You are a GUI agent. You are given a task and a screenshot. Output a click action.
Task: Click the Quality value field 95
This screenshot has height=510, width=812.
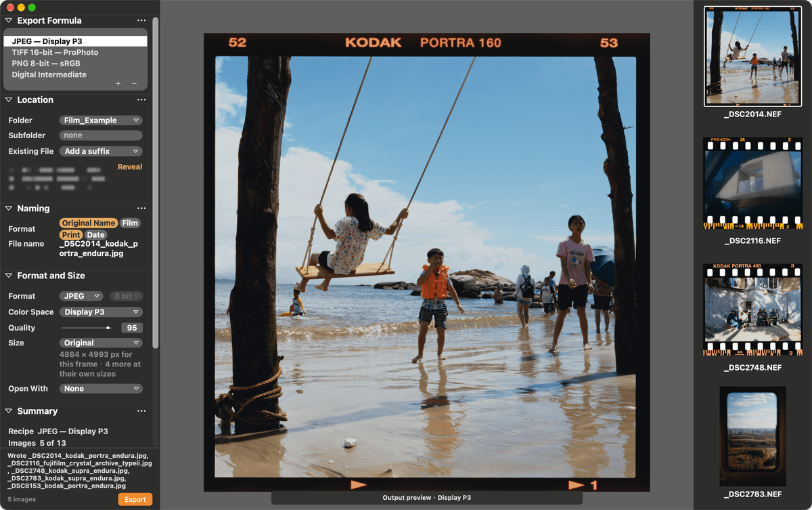[132, 328]
